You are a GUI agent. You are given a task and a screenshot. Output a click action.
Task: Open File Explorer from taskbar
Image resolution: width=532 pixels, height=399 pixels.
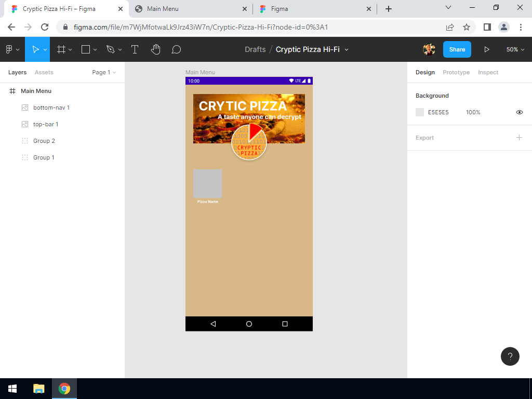(38, 389)
